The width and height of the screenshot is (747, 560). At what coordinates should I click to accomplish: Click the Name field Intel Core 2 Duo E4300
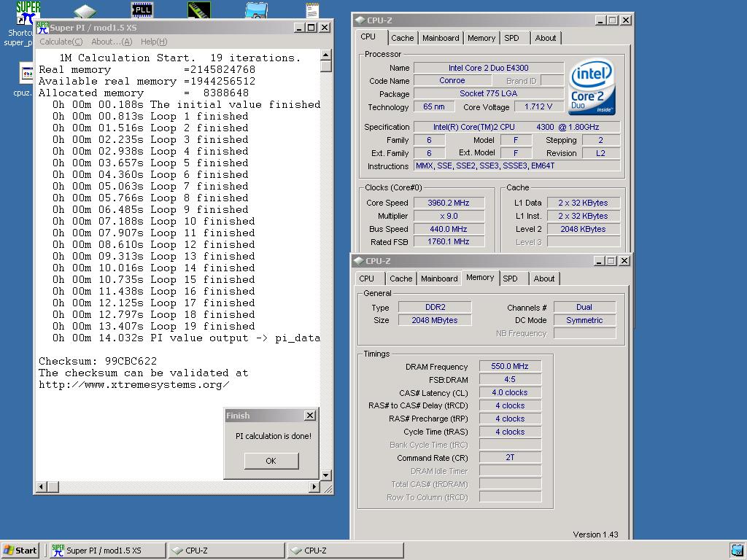click(488, 68)
